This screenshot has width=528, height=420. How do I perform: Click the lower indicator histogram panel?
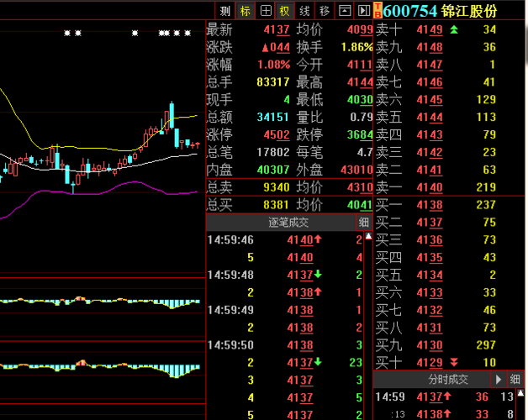coord(103,372)
